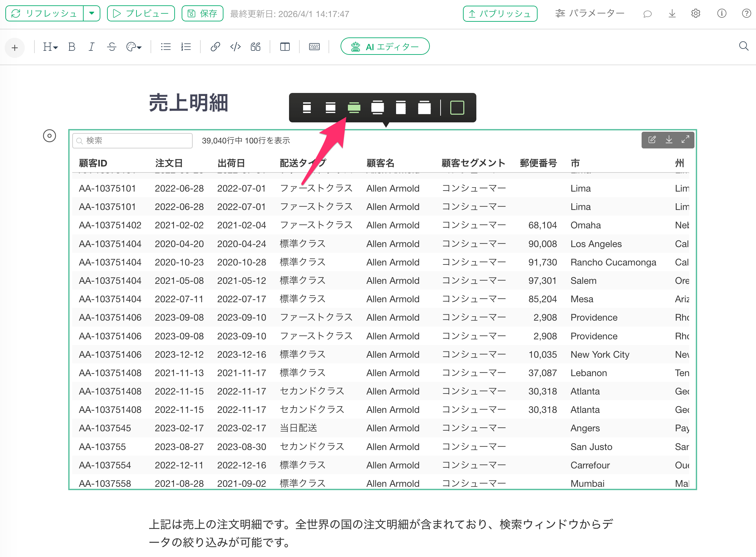The height and width of the screenshot is (557, 756).
Task: Click the 検索 table search field
Action: click(x=132, y=140)
